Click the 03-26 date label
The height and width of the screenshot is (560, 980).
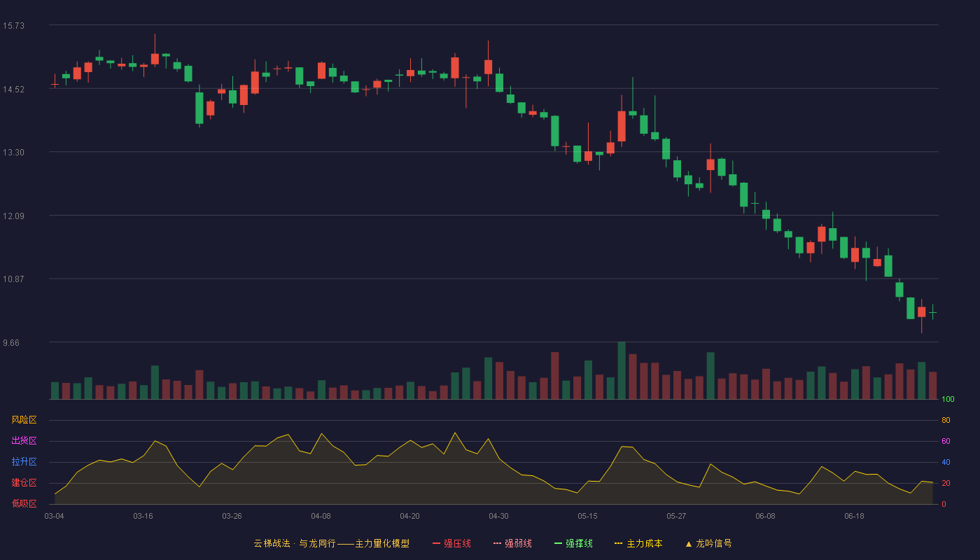[232, 516]
